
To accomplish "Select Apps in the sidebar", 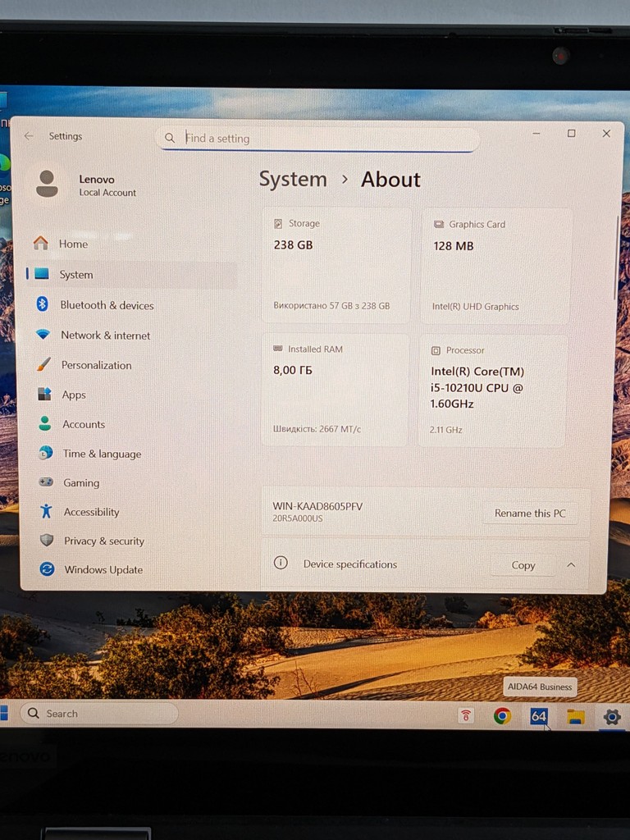I will tap(130, 395).
